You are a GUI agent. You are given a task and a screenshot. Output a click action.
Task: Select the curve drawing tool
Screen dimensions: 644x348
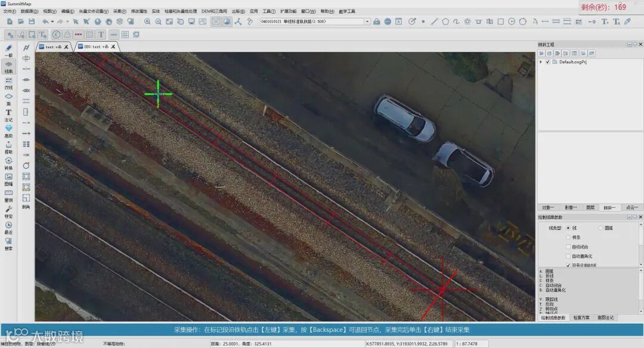[x=456, y=21]
